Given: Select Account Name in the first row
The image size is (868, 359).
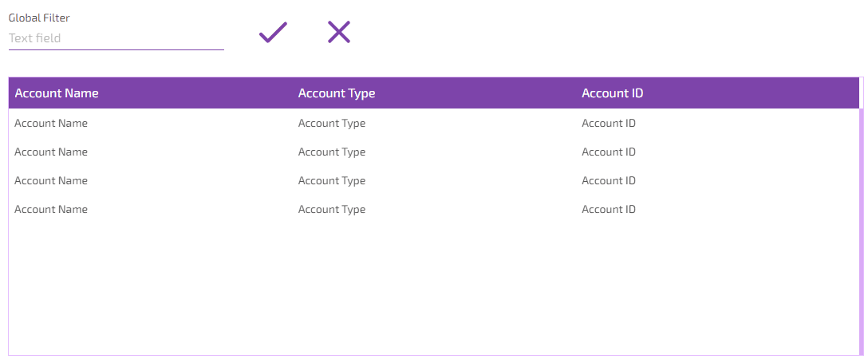Looking at the screenshot, I should (x=51, y=124).
